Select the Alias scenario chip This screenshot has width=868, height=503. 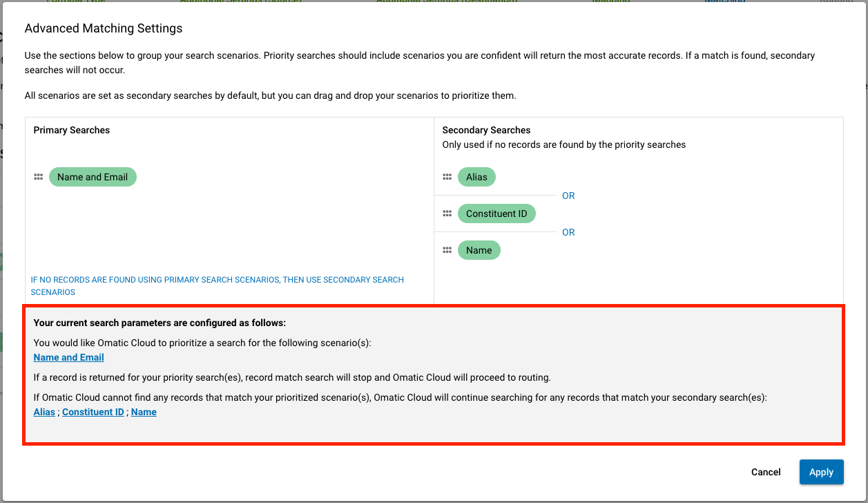point(476,176)
